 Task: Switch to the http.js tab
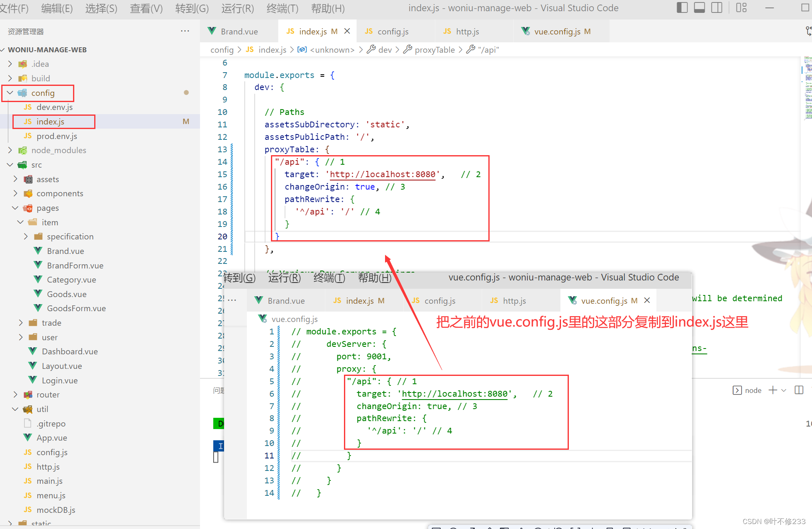tap(467, 32)
